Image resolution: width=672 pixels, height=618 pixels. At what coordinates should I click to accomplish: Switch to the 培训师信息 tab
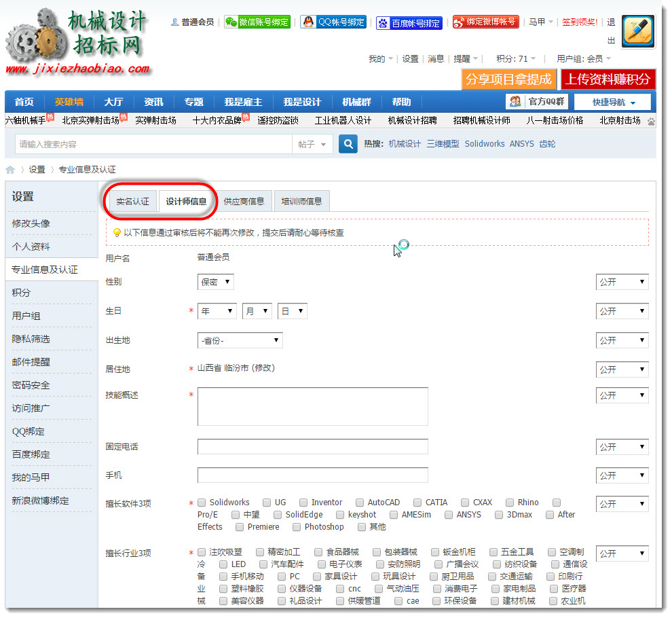(x=301, y=201)
